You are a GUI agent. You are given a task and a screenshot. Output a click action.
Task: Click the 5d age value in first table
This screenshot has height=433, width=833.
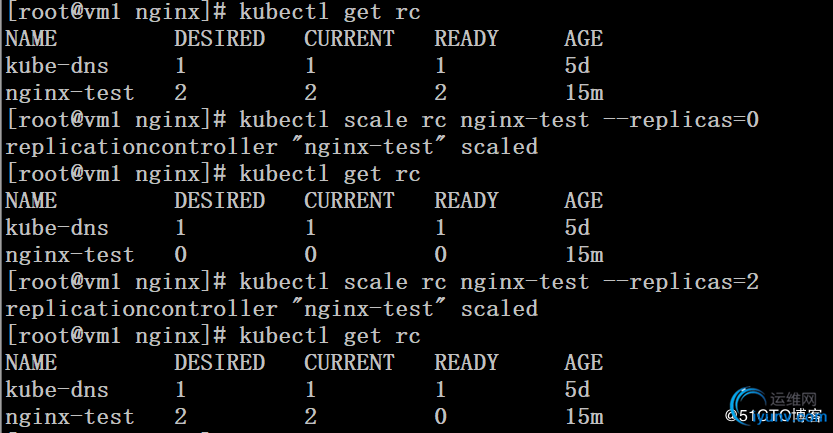pos(577,66)
